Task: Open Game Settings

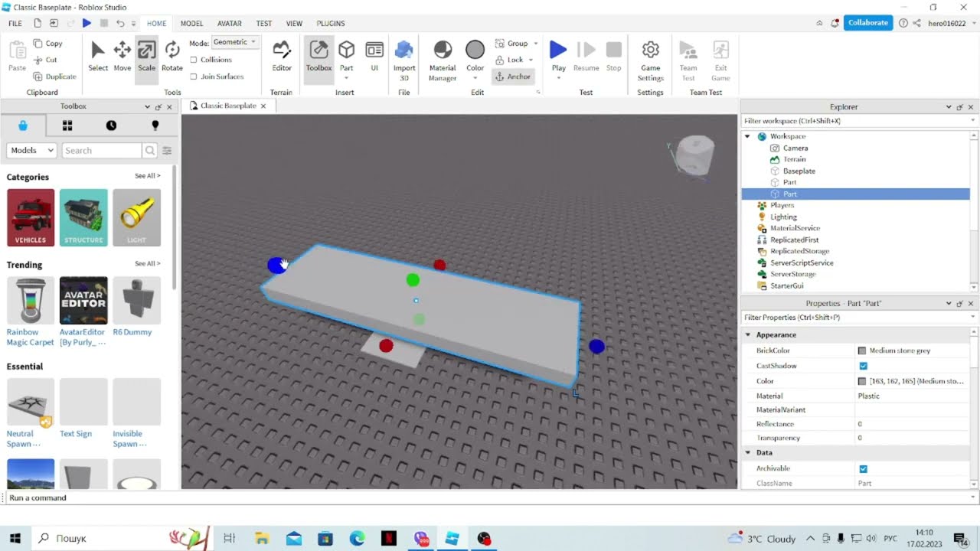Action: coord(650,61)
